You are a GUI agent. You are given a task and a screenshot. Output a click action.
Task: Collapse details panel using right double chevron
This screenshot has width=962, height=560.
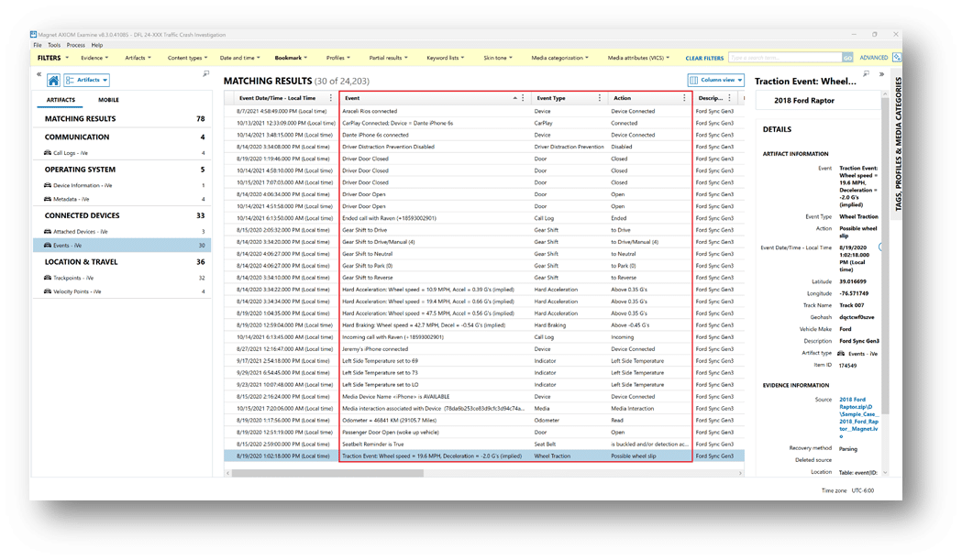[879, 73]
